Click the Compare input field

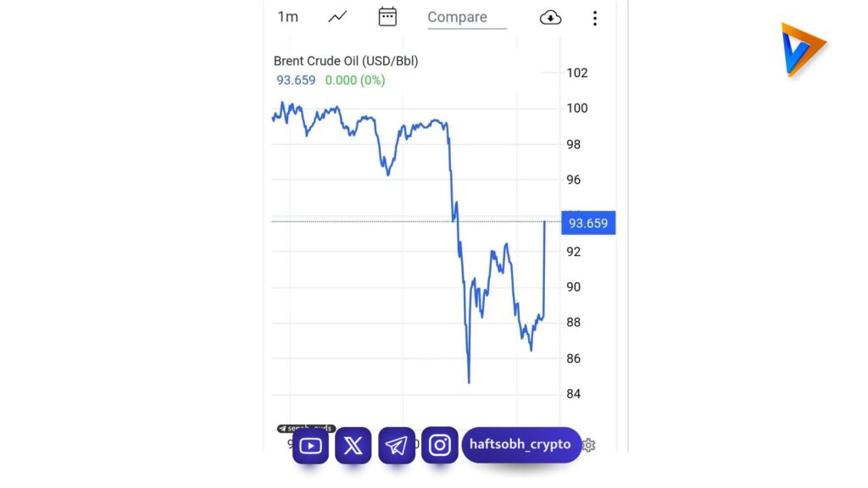(467, 18)
